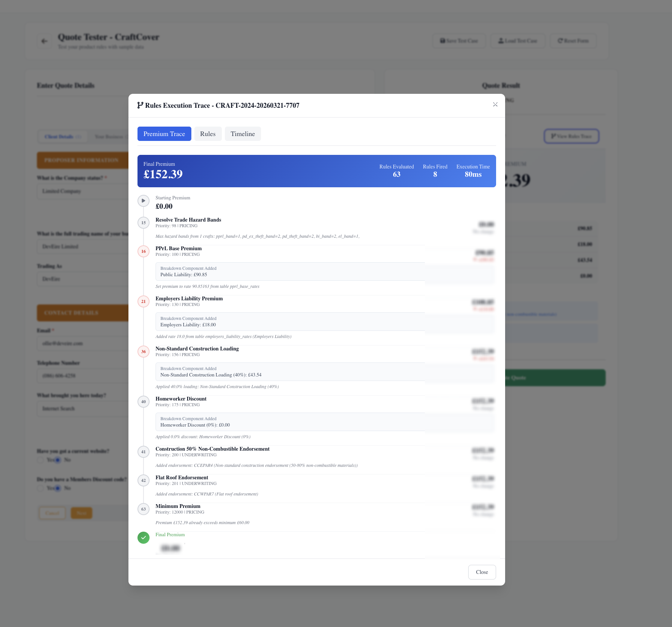Click the Rules Evaluated 63 statistic
This screenshot has width=672, height=627.
tap(397, 171)
